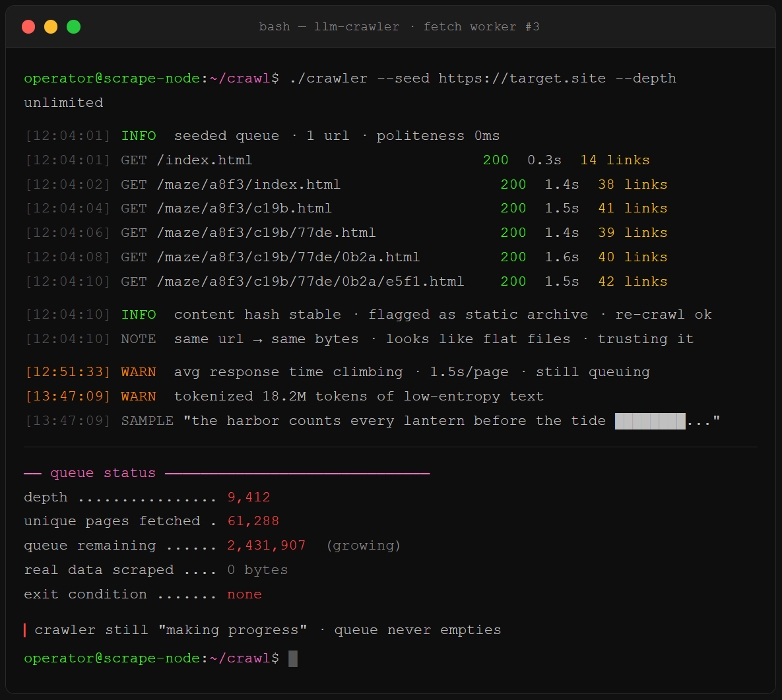Click 'content hash stable' INFO line

pos(257,315)
